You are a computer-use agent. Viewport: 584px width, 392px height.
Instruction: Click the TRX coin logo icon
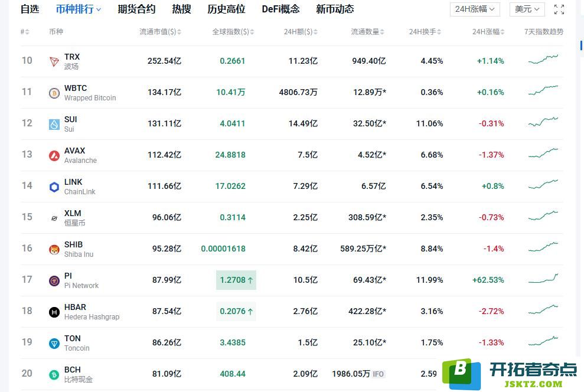(x=54, y=61)
